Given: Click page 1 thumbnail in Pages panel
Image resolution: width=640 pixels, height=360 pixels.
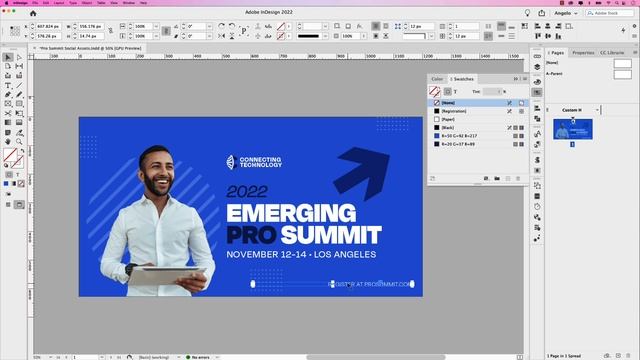Looking at the screenshot, I should pos(573,129).
